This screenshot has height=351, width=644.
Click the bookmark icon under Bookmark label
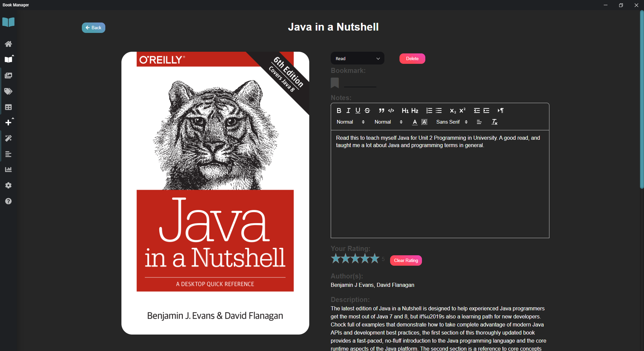pos(335,83)
